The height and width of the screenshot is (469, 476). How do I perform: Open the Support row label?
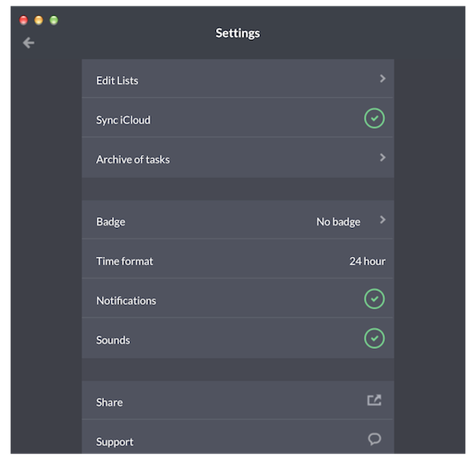(115, 442)
